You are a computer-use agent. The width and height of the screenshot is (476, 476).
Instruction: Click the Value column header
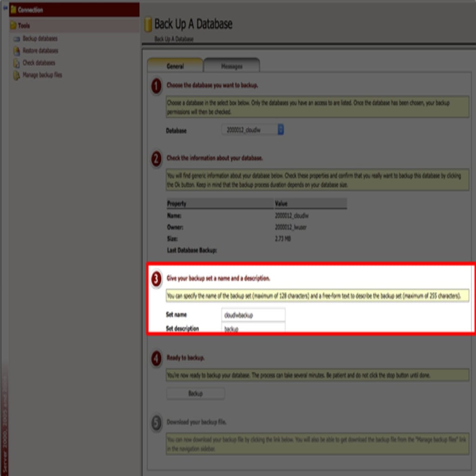[311, 204]
